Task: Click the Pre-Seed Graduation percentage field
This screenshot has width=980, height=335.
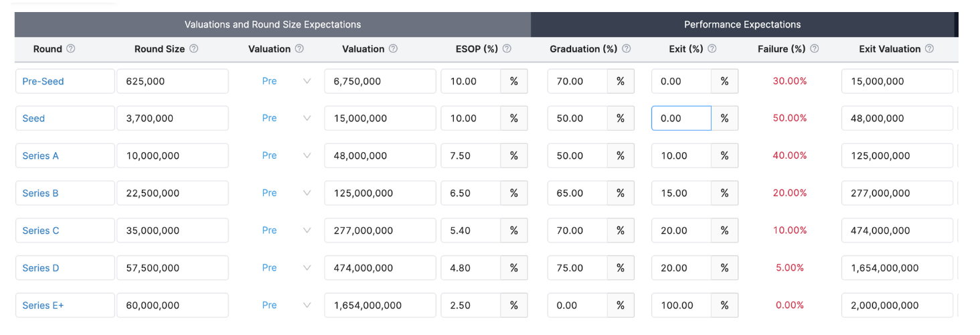Action: [577, 81]
